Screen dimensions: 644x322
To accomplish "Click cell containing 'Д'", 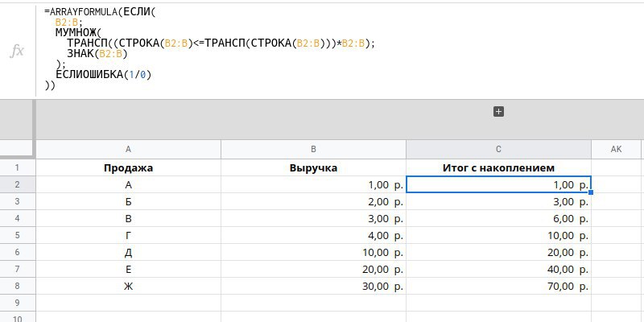I will [x=128, y=252].
